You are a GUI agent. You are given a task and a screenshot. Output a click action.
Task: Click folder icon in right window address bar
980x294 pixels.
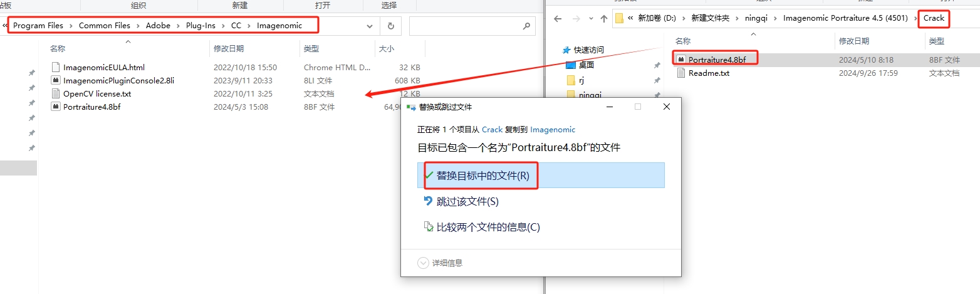[x=620, y=18]
